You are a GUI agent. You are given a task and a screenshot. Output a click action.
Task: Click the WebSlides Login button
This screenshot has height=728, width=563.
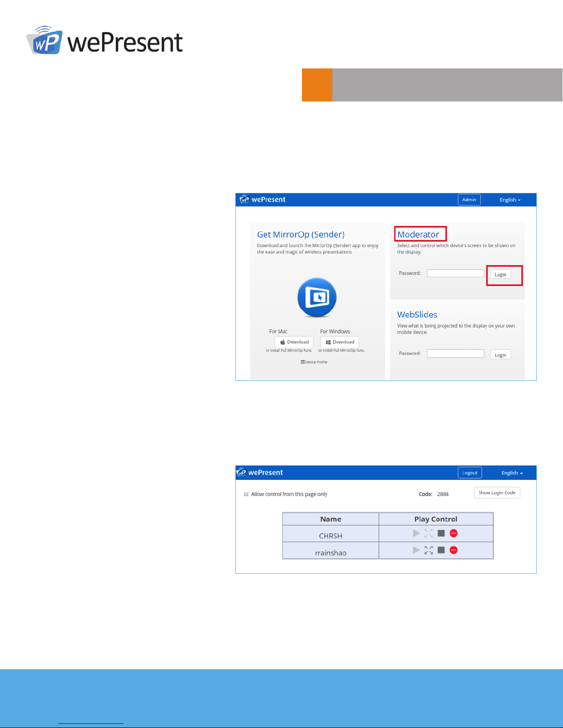point(500,355)
